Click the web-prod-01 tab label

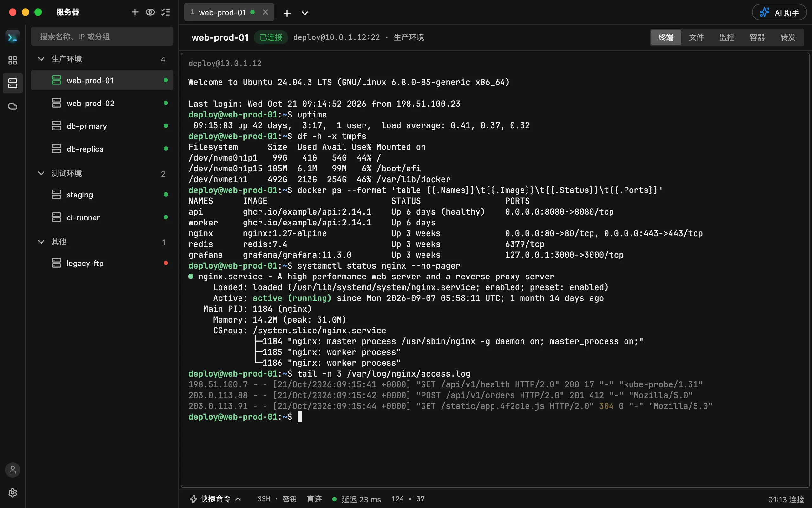[x=222, y=12]
